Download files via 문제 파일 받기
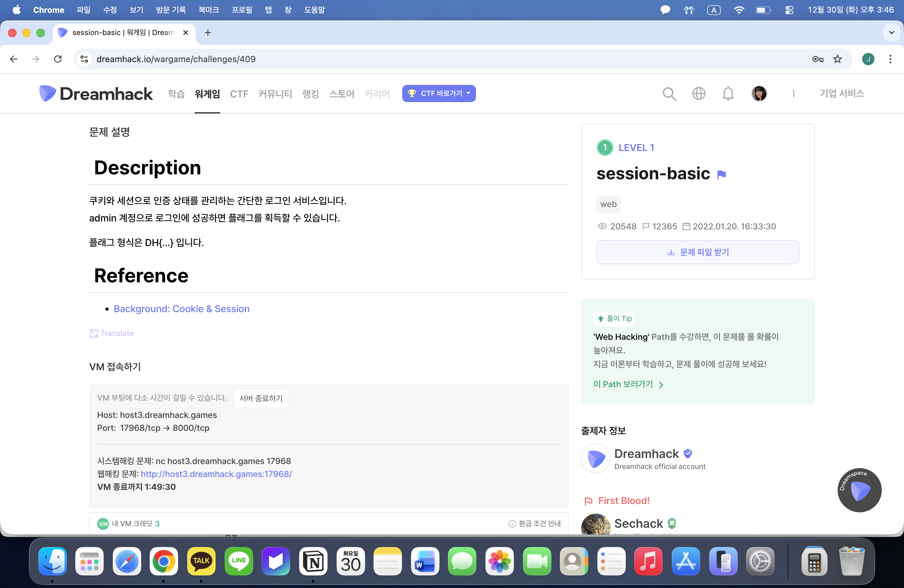Image resolution: width=904 pixels, height=588 pixels. (697, 252)
